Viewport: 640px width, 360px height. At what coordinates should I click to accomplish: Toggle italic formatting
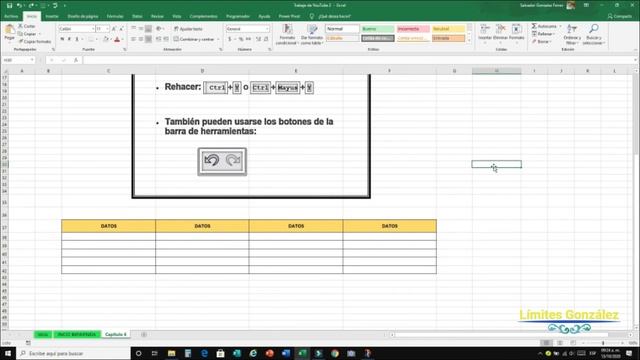tap(69, 40)
